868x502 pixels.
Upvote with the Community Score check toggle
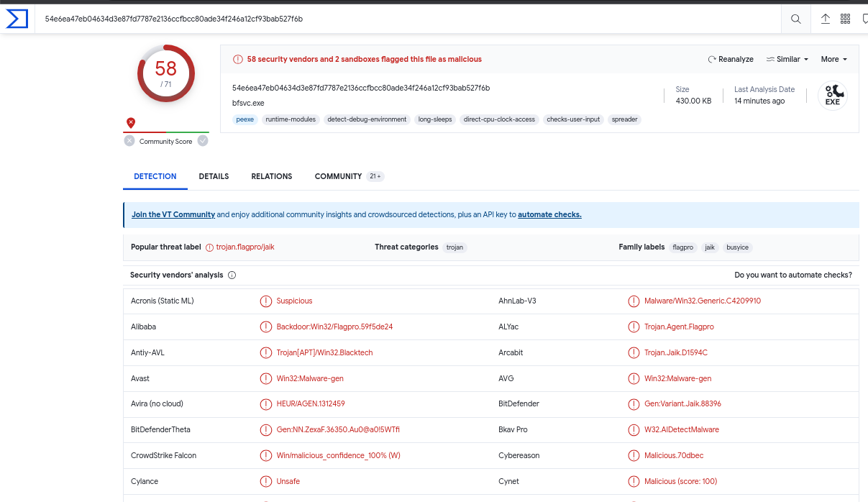pyautogui.click(x=203, y=141)
